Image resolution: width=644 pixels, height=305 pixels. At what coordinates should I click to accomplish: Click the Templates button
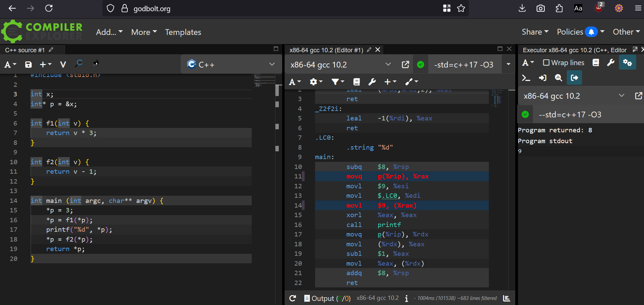tap(183, 32)
